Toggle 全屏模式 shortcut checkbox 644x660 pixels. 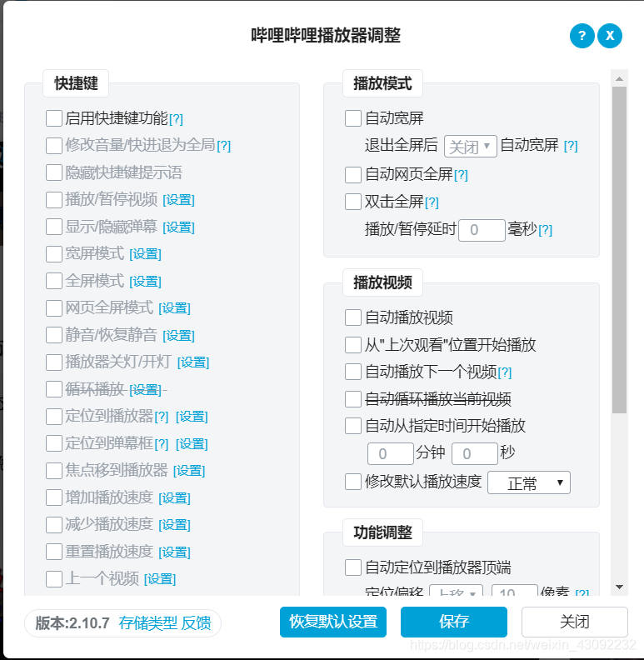(54, 281)
